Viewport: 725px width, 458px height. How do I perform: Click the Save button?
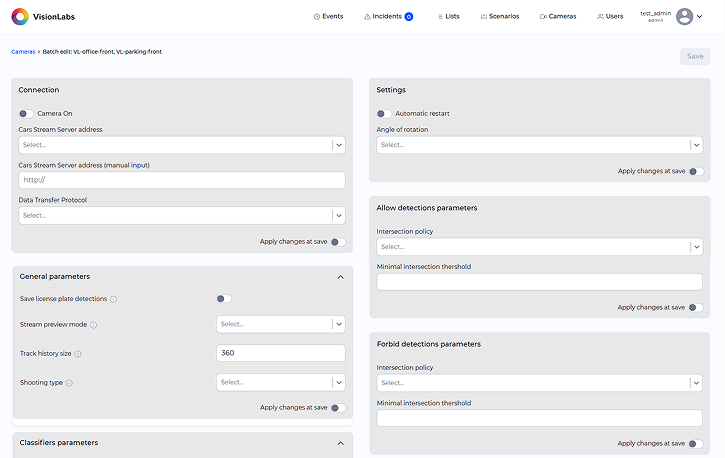[x=695, y=56]
